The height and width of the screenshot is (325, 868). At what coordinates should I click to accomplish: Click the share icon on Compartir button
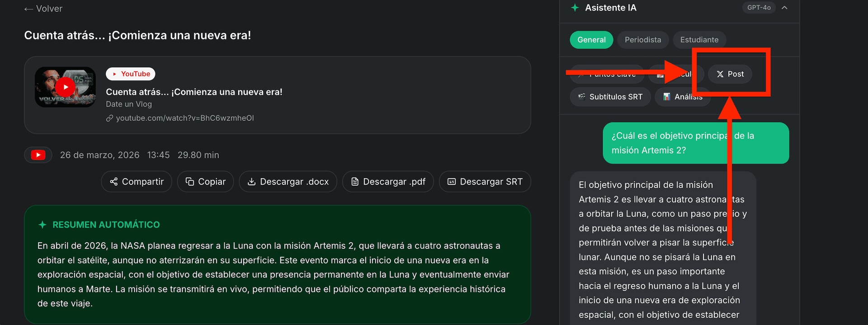click(x=113, y=181)
